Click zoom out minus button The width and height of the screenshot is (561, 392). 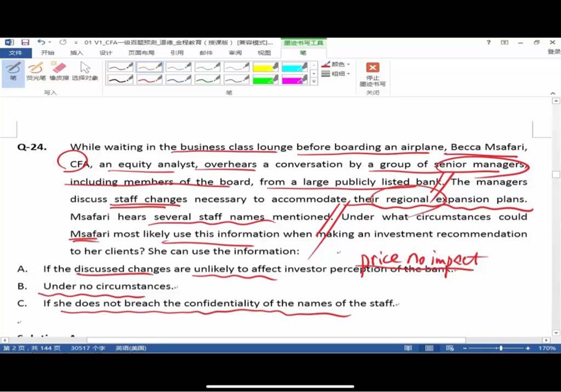point(465,348)
